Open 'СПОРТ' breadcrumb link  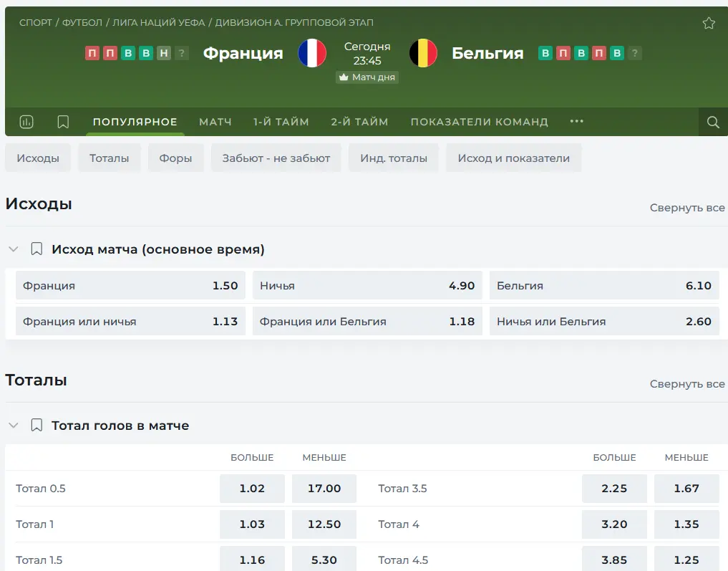coord(36,22)
